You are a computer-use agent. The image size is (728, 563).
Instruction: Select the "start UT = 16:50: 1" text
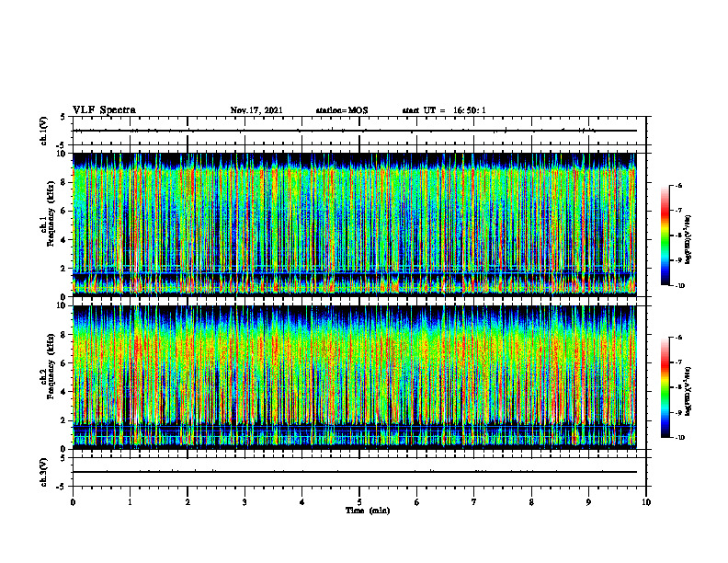click(x=444, y=110)
